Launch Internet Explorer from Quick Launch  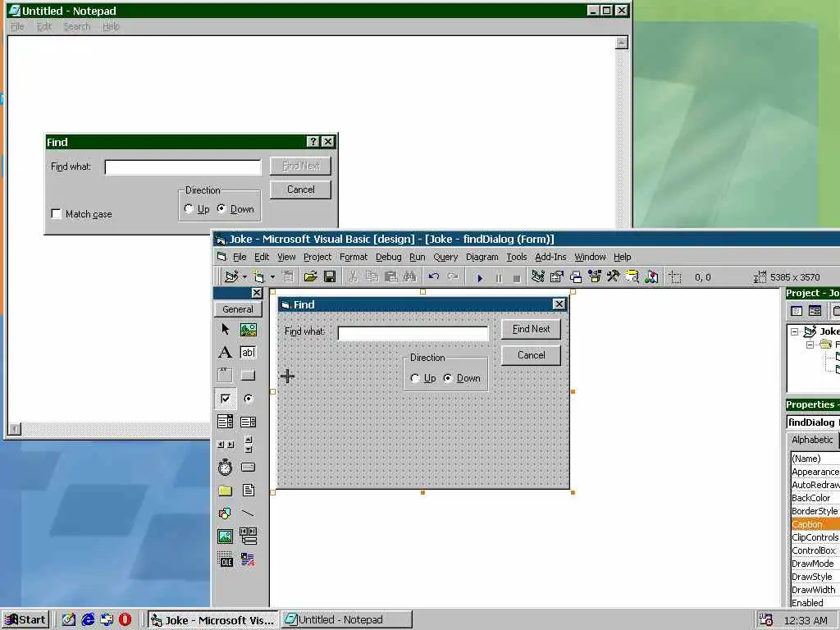[88, 620]
